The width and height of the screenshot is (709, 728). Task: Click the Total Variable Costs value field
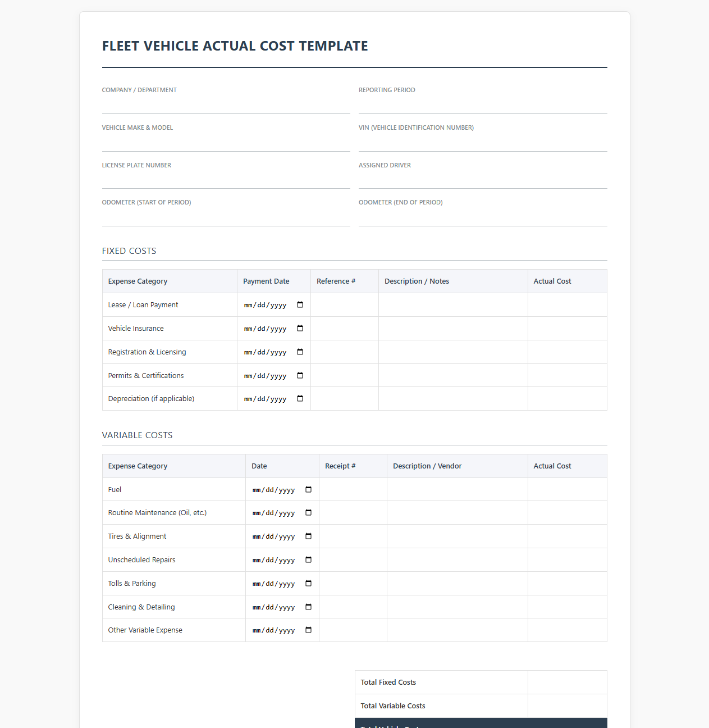[568, 706]
